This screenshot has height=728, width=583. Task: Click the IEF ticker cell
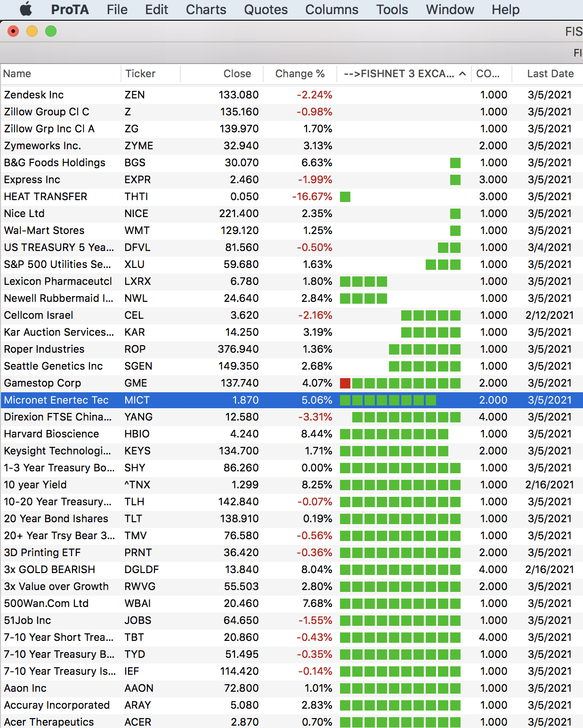click(132, 671)
